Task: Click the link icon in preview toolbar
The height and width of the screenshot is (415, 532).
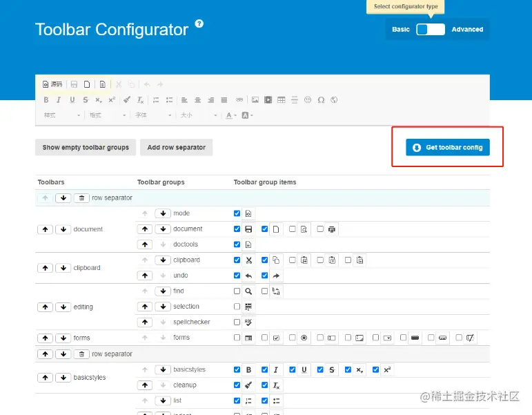Action: (239, 100)
